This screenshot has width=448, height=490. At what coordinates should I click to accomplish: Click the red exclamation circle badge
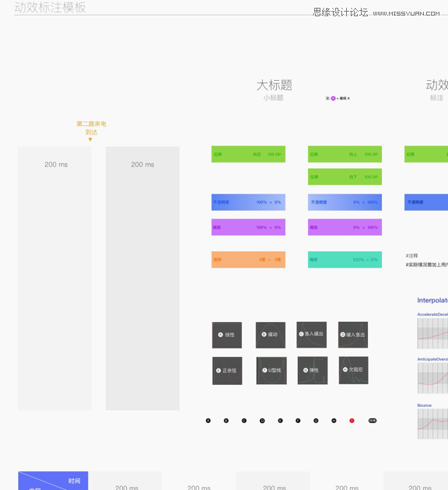click(x=352, y=421)
